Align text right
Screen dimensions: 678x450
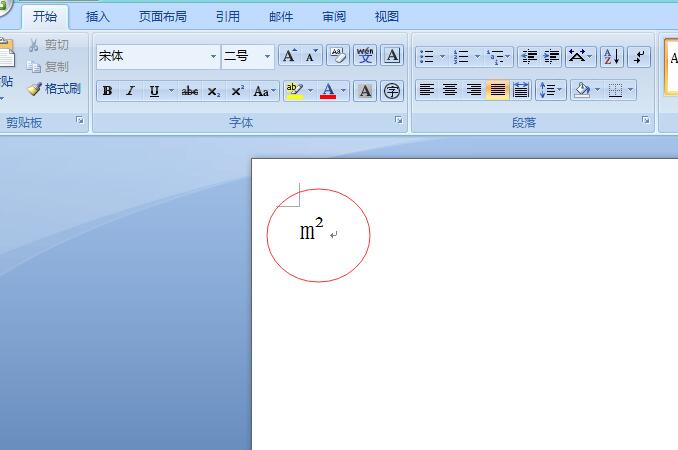tap(474, 90)
